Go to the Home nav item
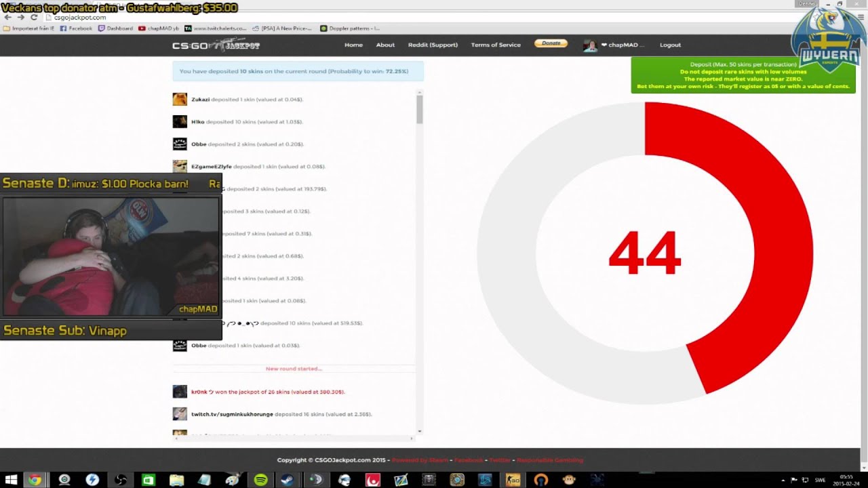Viewport: 868px width, 488px height. 353,45
